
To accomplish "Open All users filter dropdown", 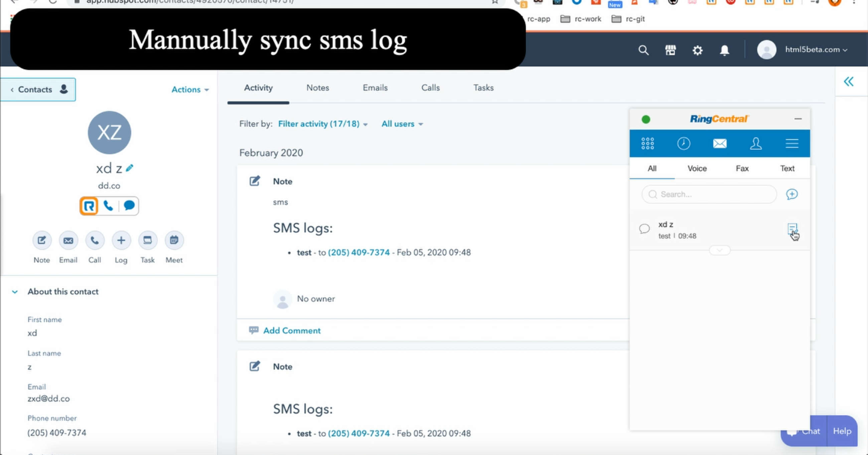I will coord(402,124).
